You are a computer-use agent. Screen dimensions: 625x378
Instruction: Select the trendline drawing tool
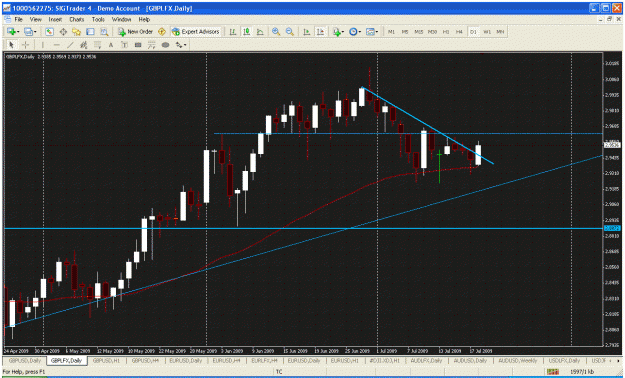point(70,45)
